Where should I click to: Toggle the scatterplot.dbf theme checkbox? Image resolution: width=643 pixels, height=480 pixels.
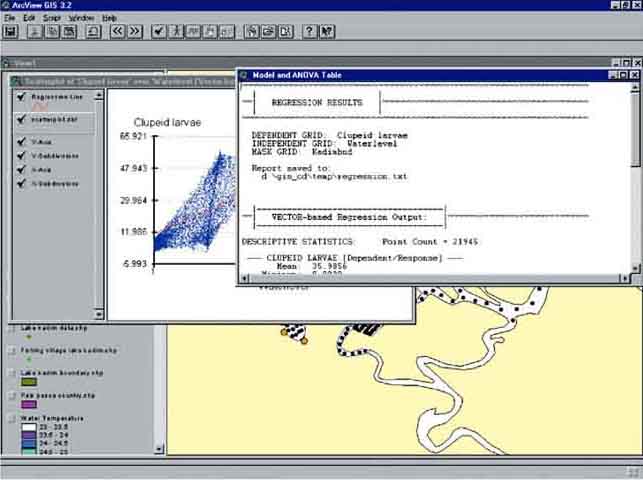click(21, 119)
